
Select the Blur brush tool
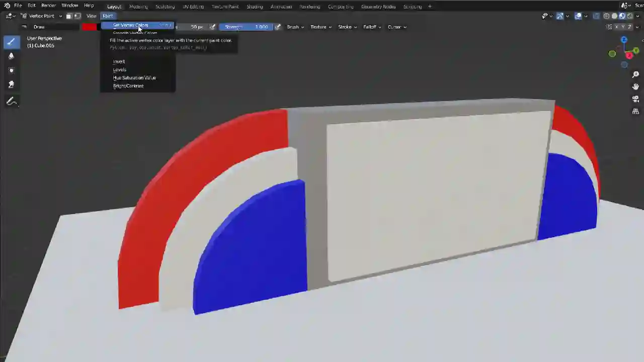tap(11, 56)
